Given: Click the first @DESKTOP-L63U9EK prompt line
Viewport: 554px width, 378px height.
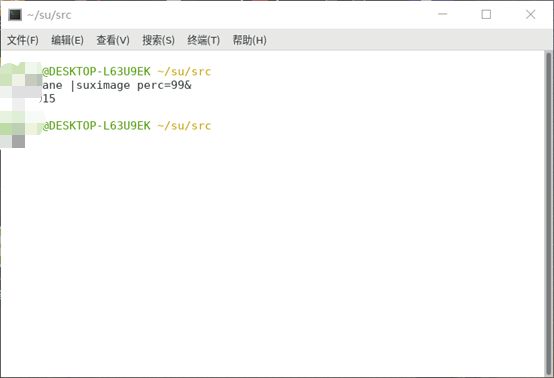Looking at the screenshot, I should coord(126,72).
